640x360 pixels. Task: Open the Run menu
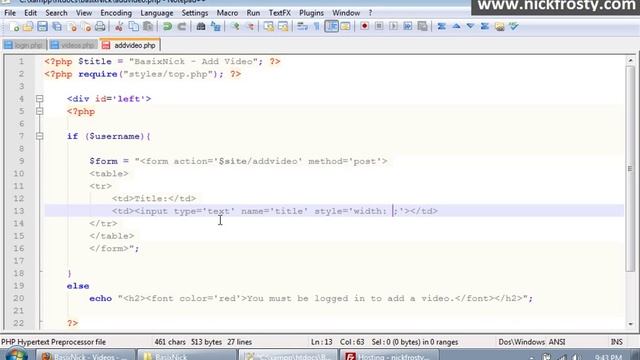click(253, 13)
